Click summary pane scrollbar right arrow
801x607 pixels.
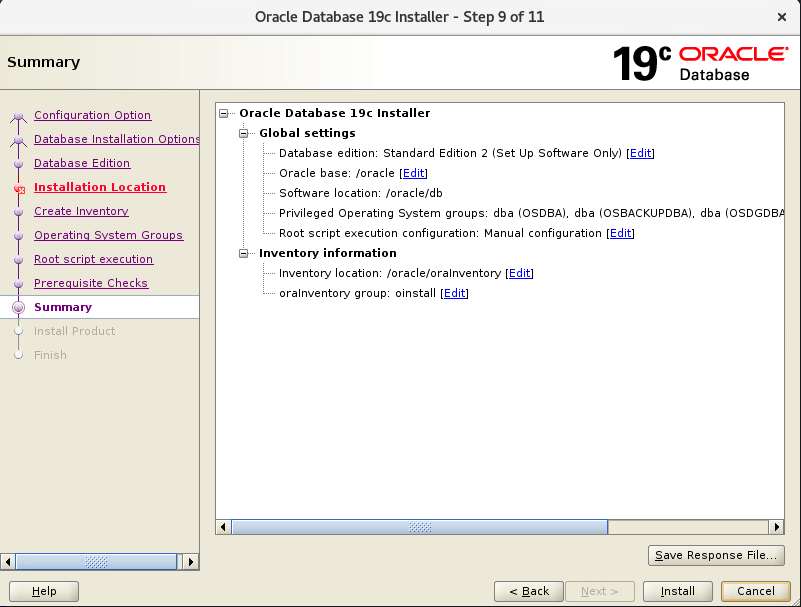coord(776,527)
